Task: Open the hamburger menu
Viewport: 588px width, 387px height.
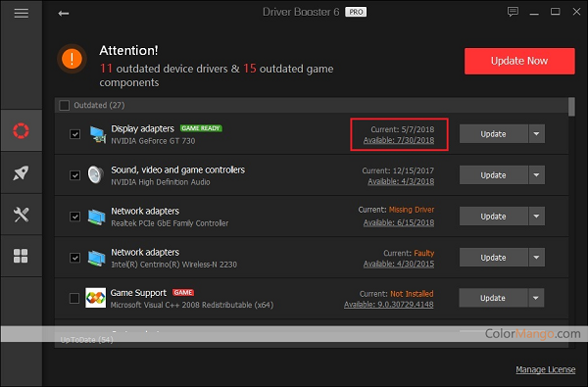Action: (x=22, y=14)
